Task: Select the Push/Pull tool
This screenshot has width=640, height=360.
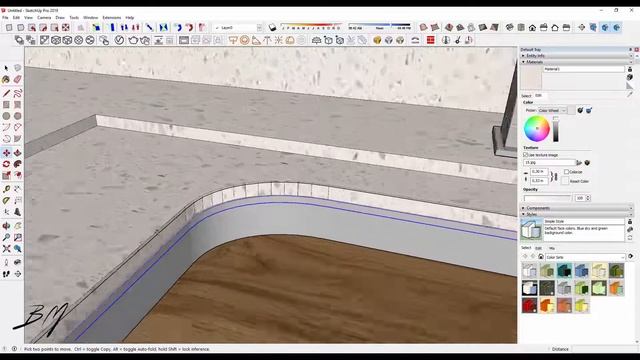Action: pyautogui.click(x=18, y=153)
